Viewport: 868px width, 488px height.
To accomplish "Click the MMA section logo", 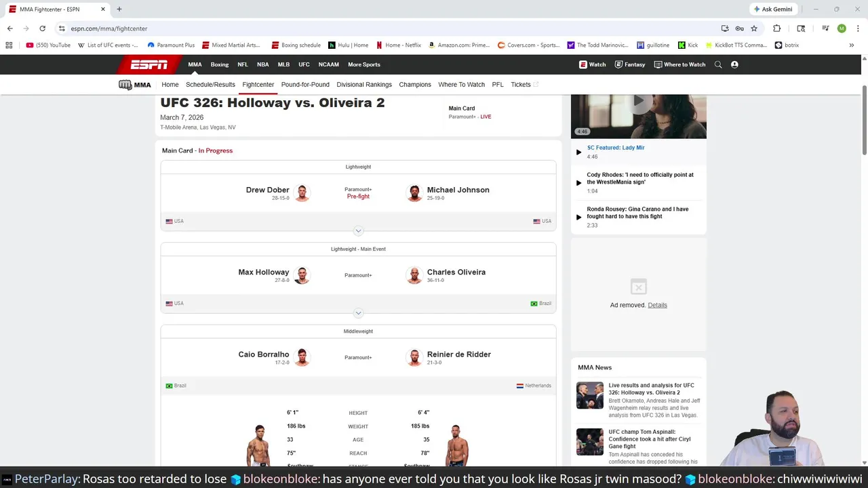I will coord(134,85).
